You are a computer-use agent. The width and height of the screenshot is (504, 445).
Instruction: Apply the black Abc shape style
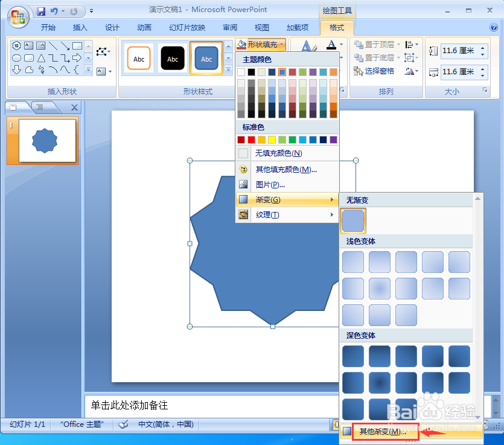[x=173, y=59]
